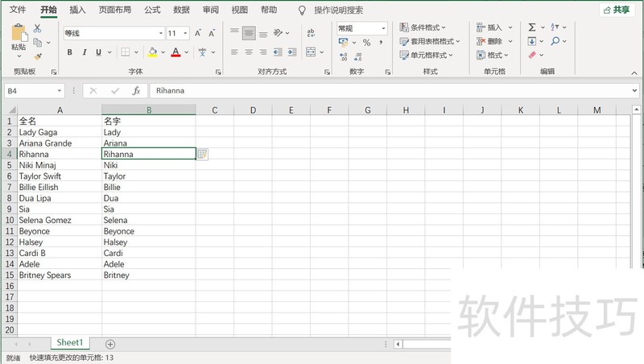Viewport: 644px width, 364px height.
Task: Decrease indent
Action: coord(278,52)
